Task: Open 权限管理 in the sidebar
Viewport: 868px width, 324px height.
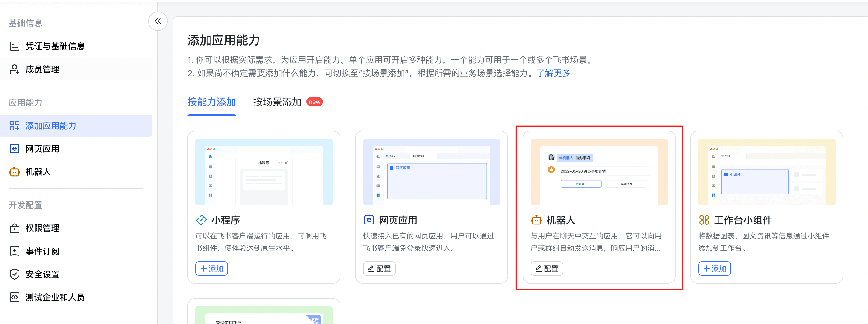Action: click(76, 228)
